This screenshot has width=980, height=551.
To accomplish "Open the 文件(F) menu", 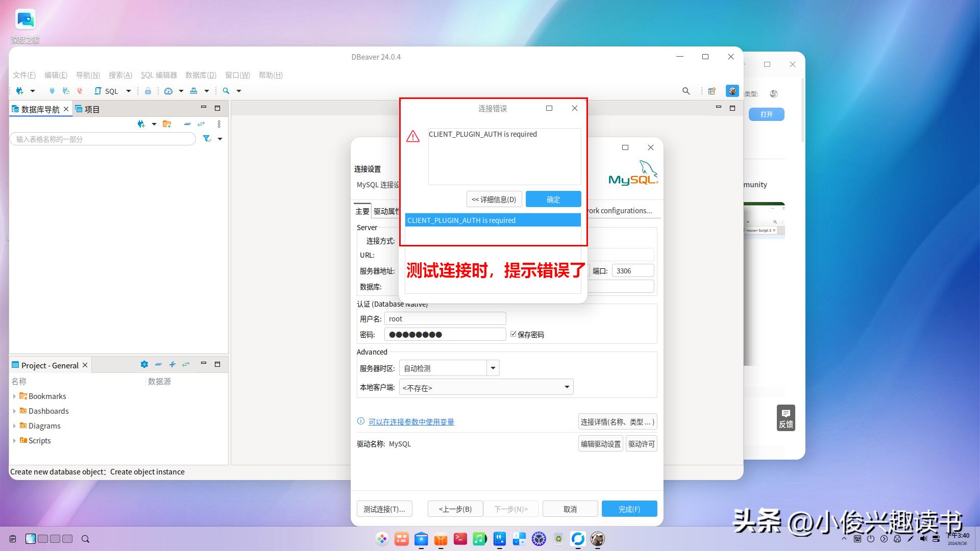I will click(24, 75).
